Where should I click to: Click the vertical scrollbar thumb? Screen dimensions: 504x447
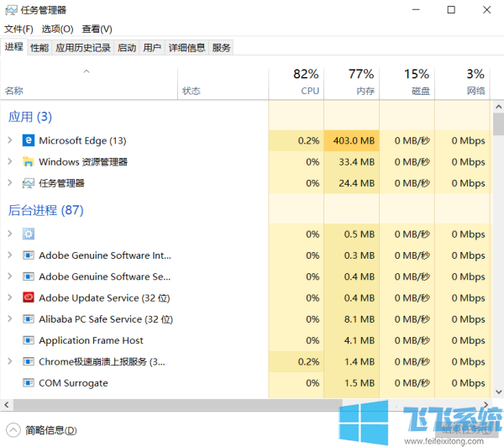[x=498, y=124]
